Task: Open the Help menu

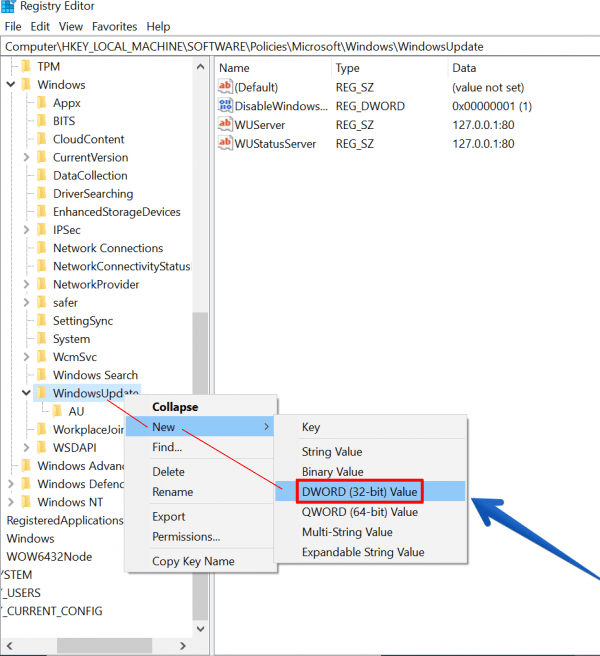Action: click(x=158, y=26)
